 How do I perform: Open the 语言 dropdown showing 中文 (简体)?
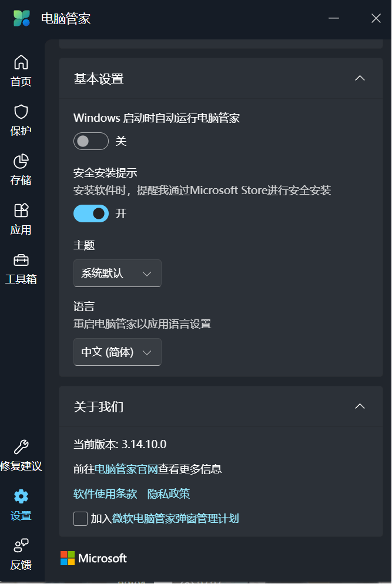click(118, 352)
